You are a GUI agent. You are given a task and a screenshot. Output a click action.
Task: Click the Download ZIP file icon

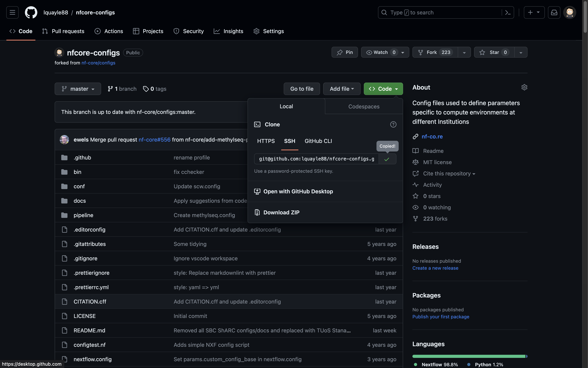coord(257,212)
